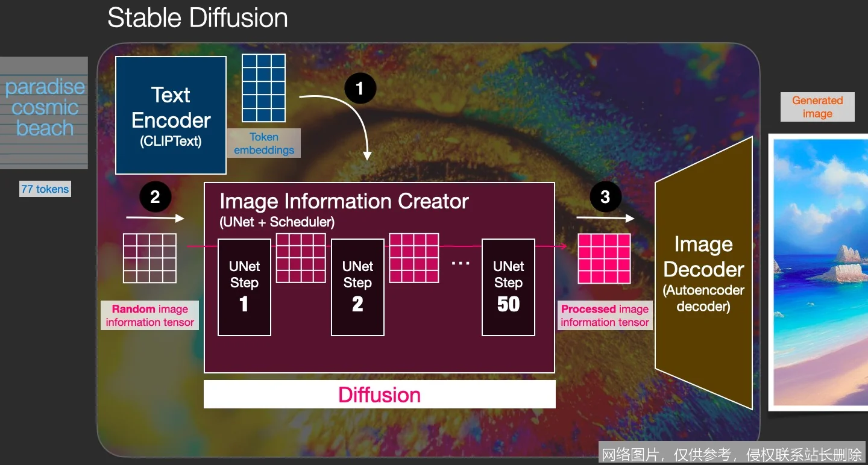Select the Random image information tensor grid
This screenshot has width=868, height=465.
[x=149, y=258]
